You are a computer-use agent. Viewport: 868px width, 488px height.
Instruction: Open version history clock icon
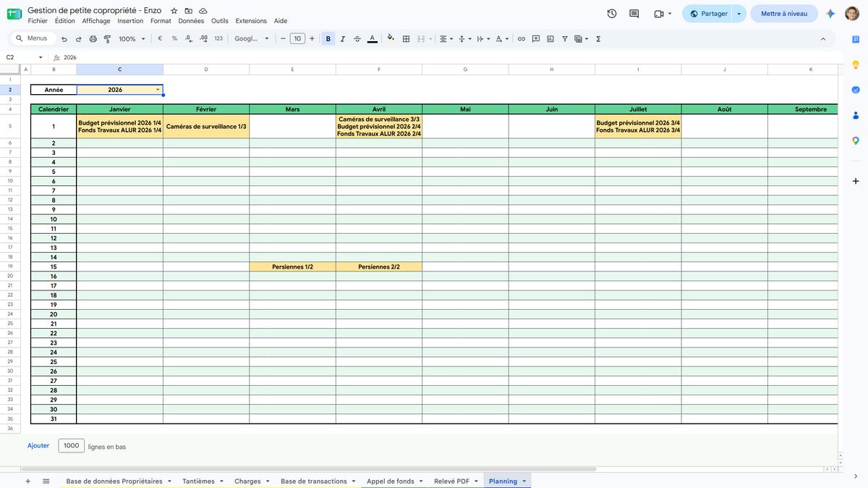pos(612,14)
